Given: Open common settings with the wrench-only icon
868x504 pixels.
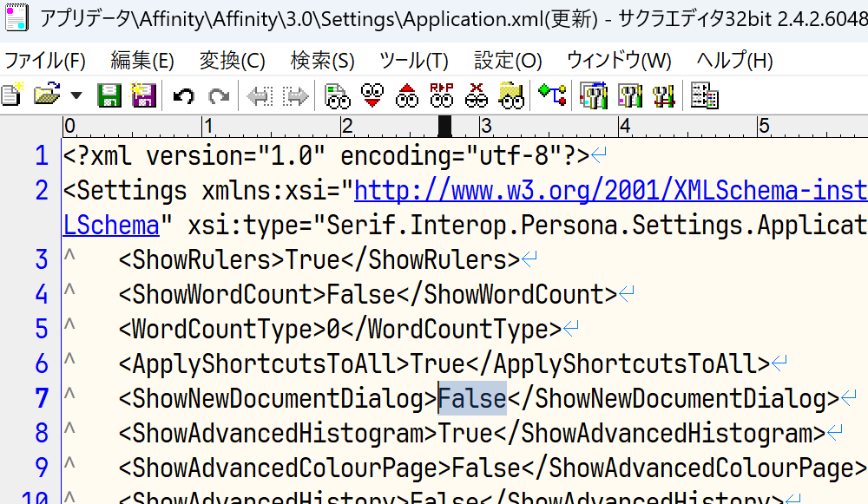Looking at the screenshot, I should (664, 95).
